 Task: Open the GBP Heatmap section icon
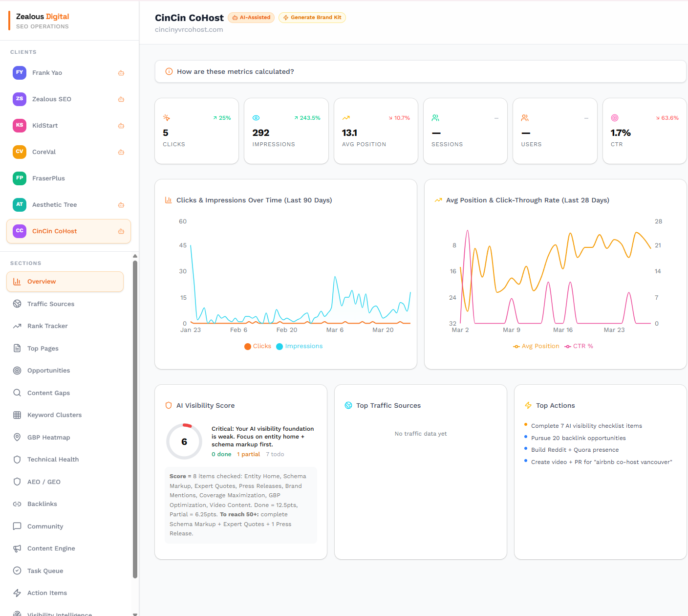pyautogui.click(x=17, y=437)
